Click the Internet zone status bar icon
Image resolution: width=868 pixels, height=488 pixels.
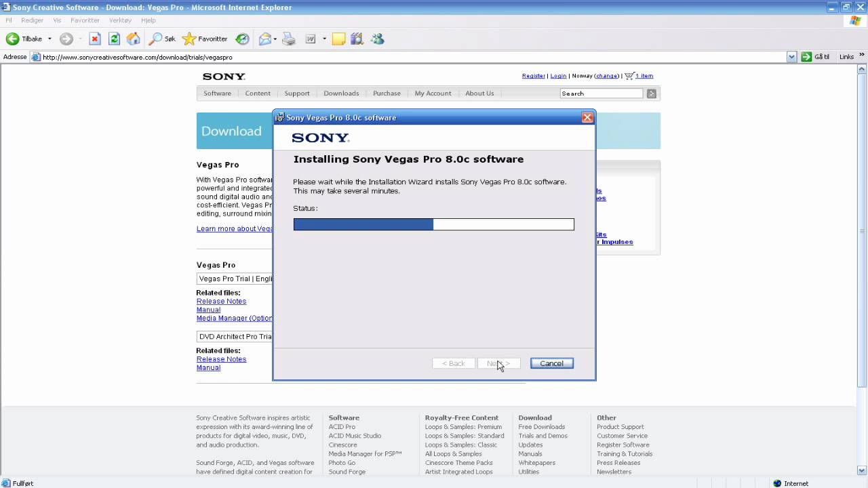(x=777, y=483)
